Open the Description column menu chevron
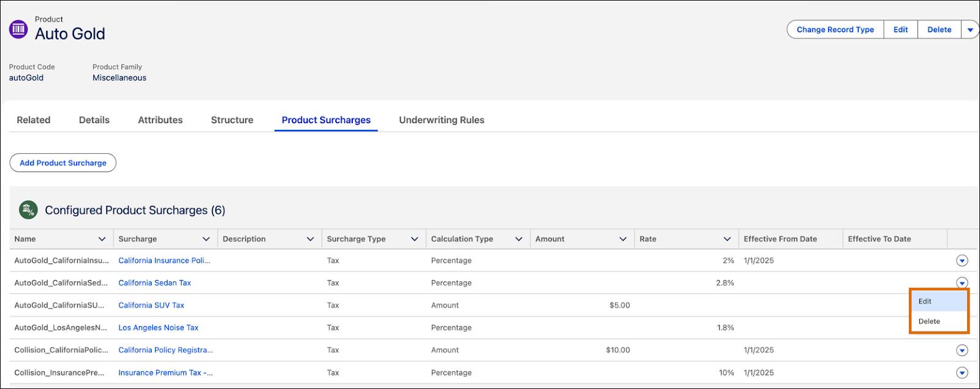The image size is (980, 389). 311,239
